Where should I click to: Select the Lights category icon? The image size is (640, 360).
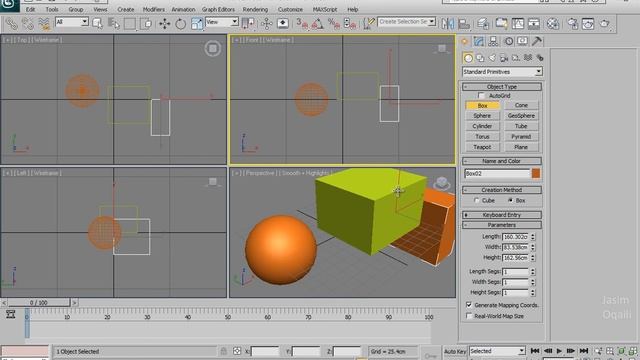[x=492, y=58]
